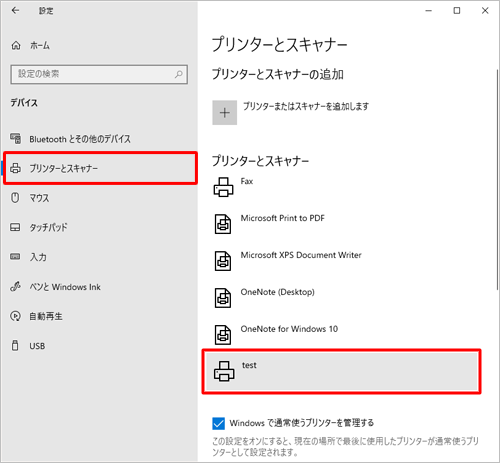Viewport: 500px width, 463px height.
Task: Maximize the 設定 window
Action: click(457, 11)
